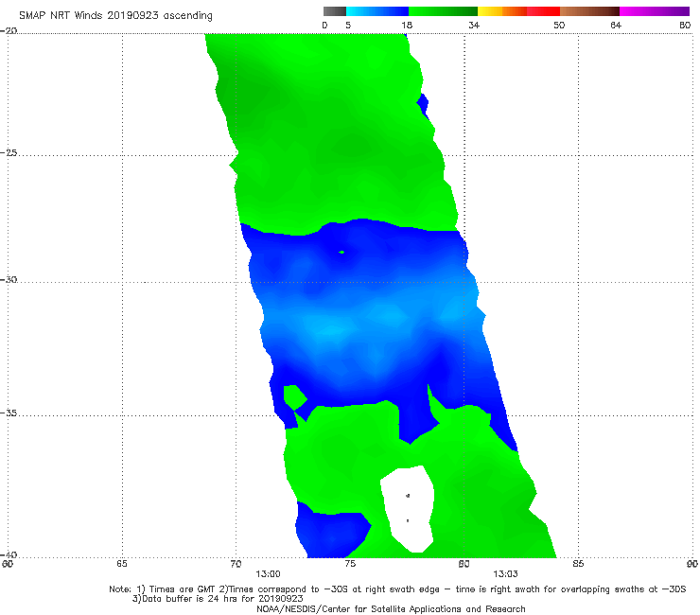Click the green diamond patch on the left swath edge
Image resolution: width=700 pixels, height=615 pixels.
point(294,397)
